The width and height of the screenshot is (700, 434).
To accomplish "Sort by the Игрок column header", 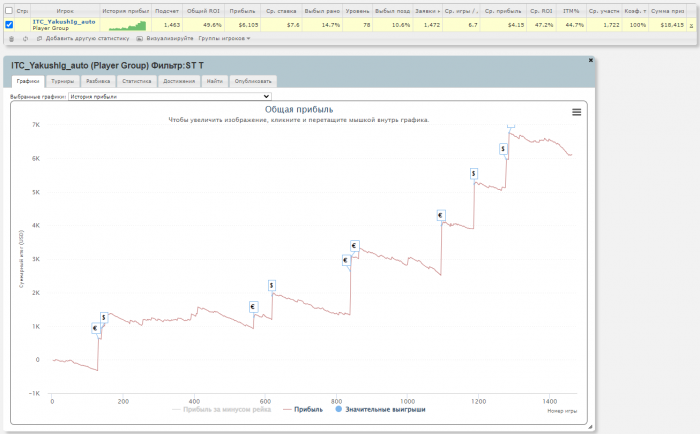I will pos(65,11).
